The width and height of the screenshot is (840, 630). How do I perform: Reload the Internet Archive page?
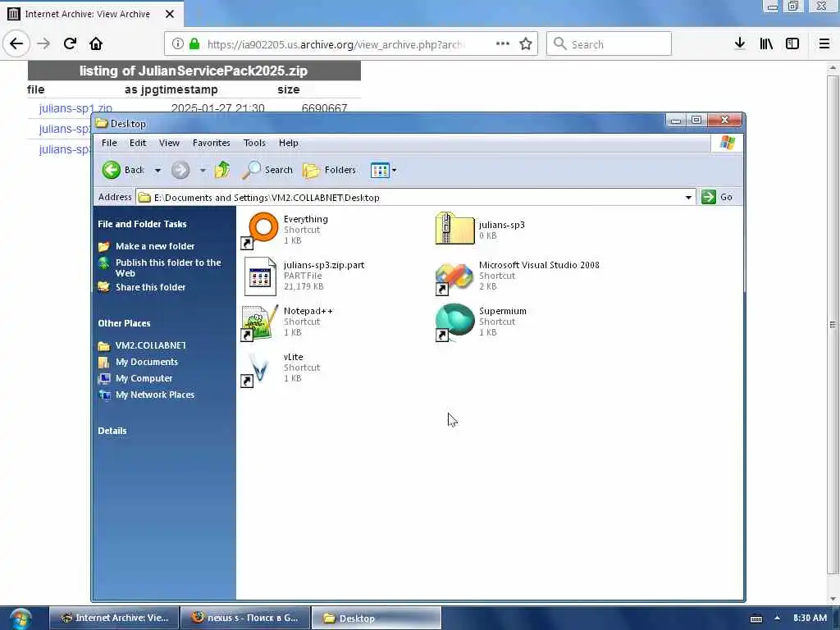[x=70, y=43]
